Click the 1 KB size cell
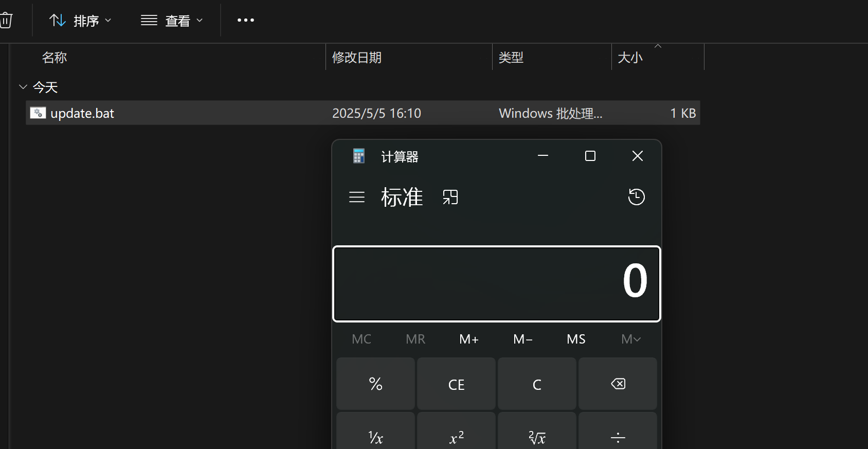Viewport: 868px width, 449px height. (683, 113)
